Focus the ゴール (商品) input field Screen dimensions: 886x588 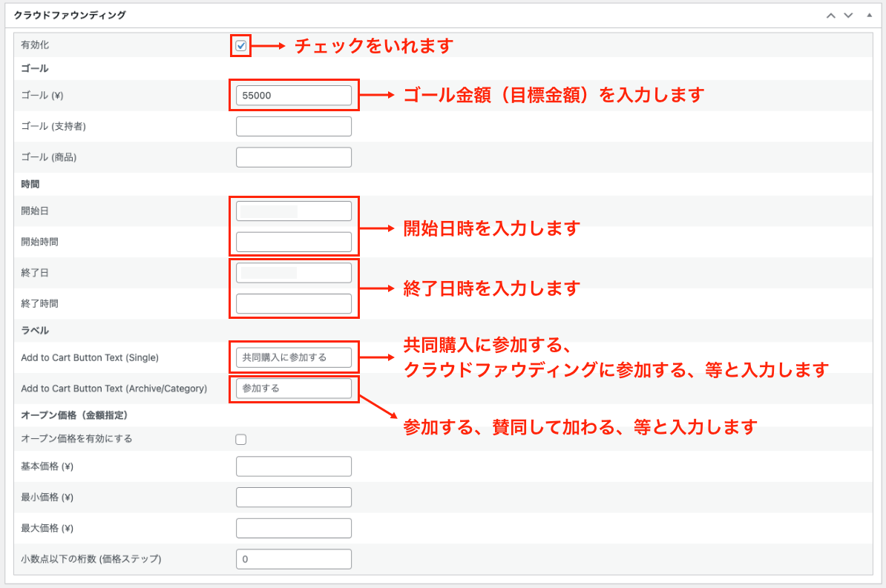coord(293,157)
